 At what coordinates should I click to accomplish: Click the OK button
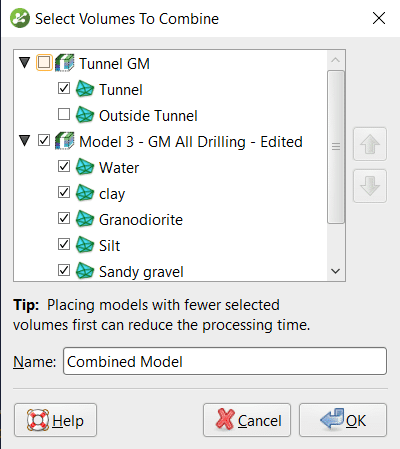tap(343, 420)
